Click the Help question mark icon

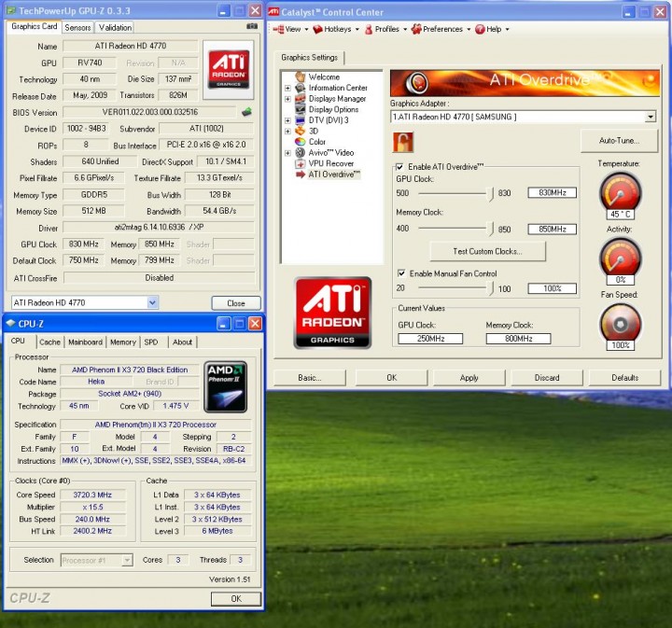coord(480,29)
